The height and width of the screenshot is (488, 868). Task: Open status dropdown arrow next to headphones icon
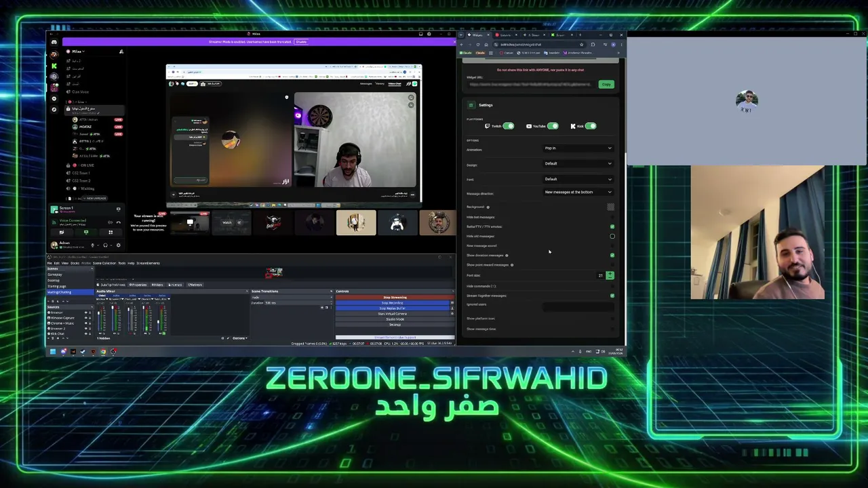pyautogui.click(x=111, y=245)
